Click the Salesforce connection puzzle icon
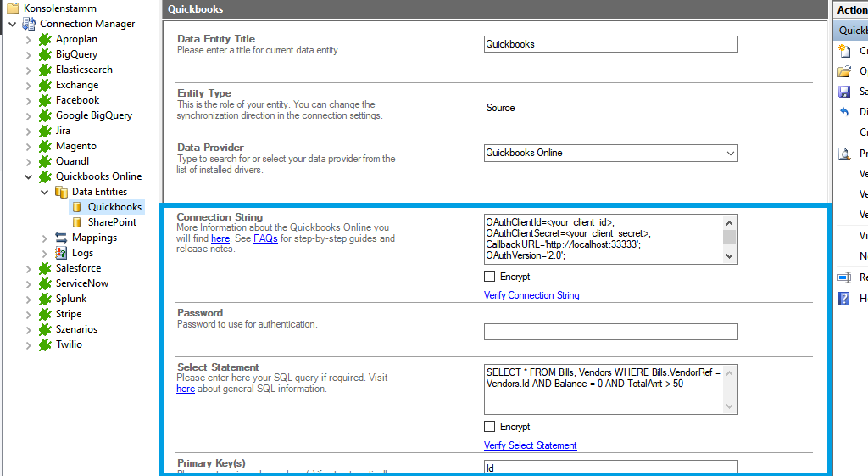The height and width of the screenshot is (476, 868). pos(45,268)
